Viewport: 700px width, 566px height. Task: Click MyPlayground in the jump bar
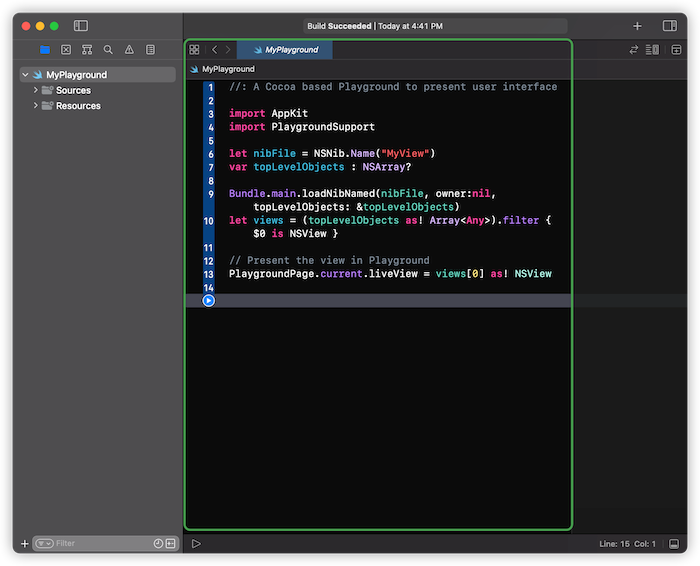227,69
